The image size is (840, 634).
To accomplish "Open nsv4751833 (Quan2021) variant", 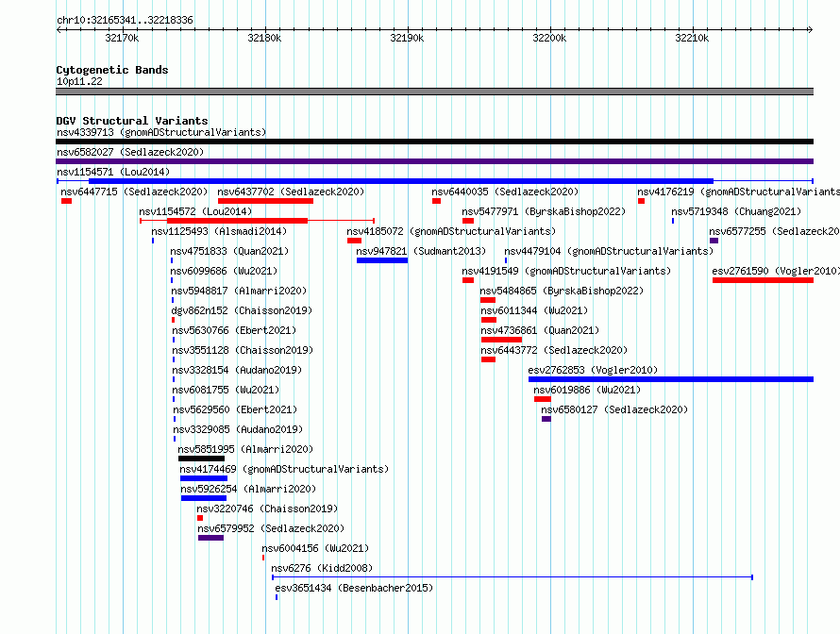I will pyautogui.click(x=229, y=251).
